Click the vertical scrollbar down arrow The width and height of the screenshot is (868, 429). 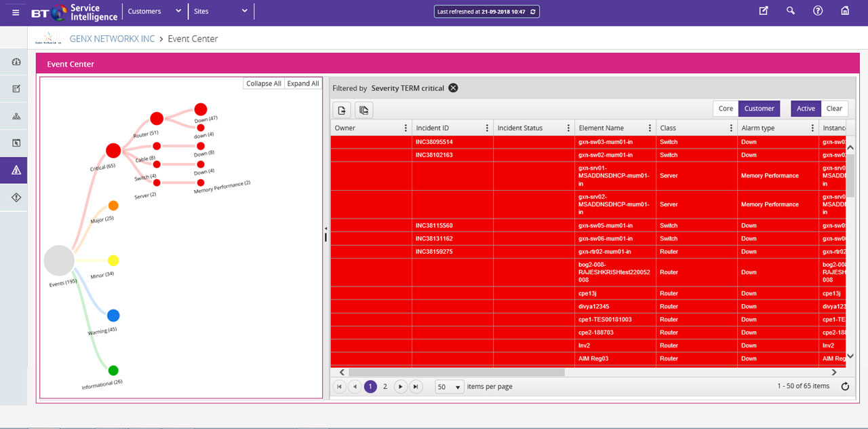pos(851,356)
